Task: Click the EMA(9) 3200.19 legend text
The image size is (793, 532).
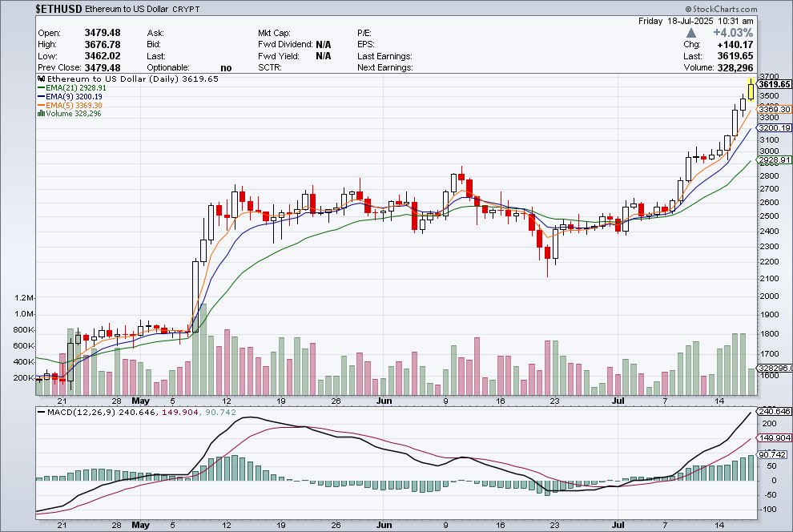Action: pyautogui.click(x=74, y=97)
